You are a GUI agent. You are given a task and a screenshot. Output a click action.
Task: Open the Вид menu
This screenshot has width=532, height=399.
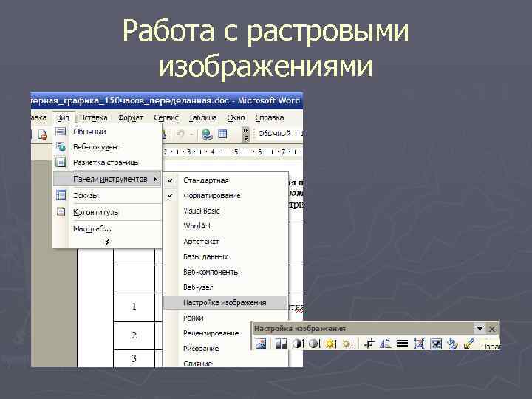[x=63, y=117]
